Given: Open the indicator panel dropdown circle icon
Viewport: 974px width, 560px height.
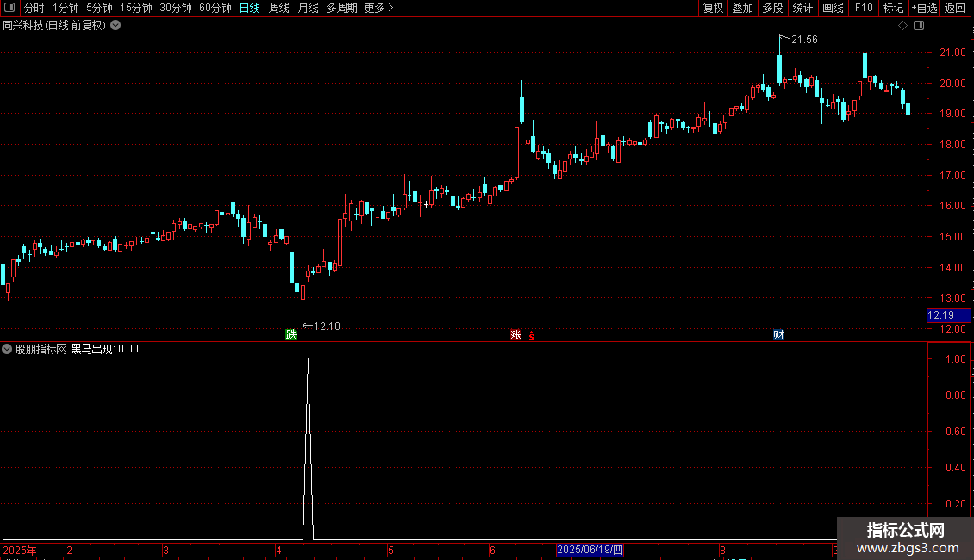Looking at the screenshot, I should click(x=7, y=349).
